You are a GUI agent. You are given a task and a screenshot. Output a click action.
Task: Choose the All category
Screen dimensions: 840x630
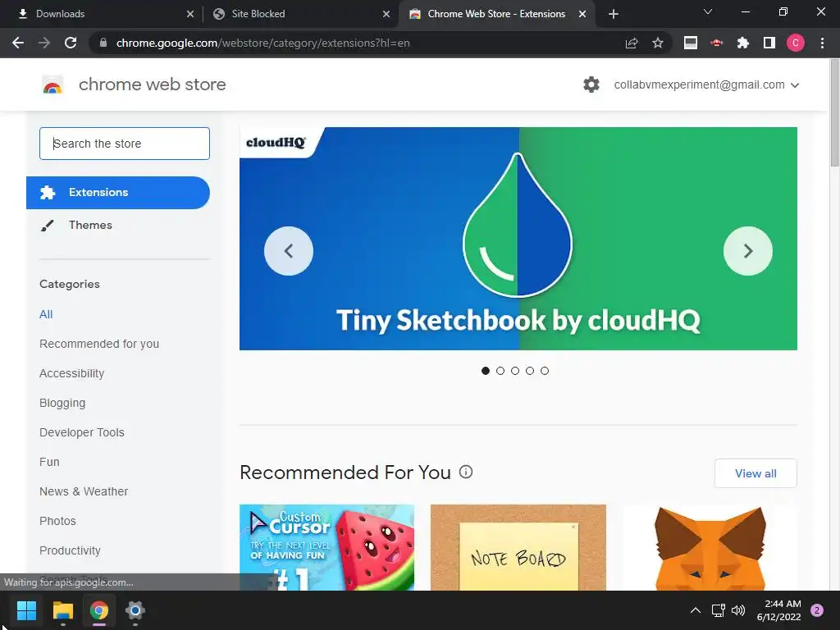(46, 314)
